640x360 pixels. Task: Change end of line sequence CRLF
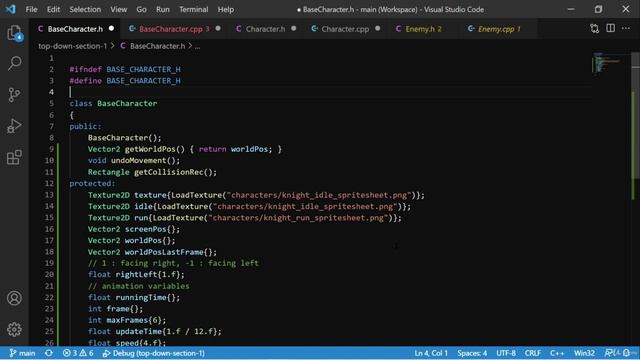pos(533,353)
